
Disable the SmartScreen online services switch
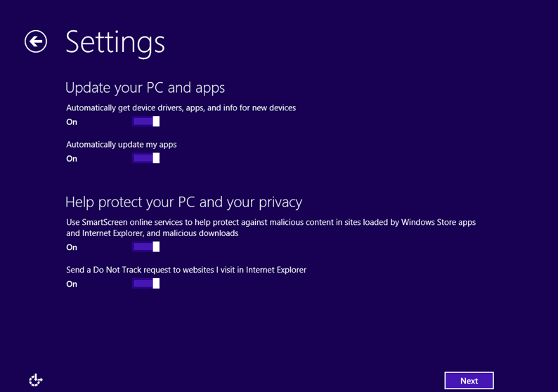tap(146, 247)
